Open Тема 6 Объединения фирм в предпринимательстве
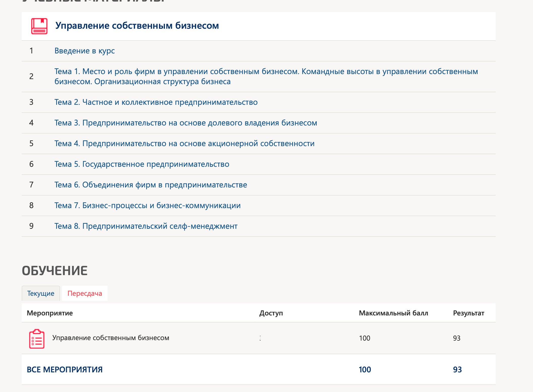533x392 pixels. 151,185
